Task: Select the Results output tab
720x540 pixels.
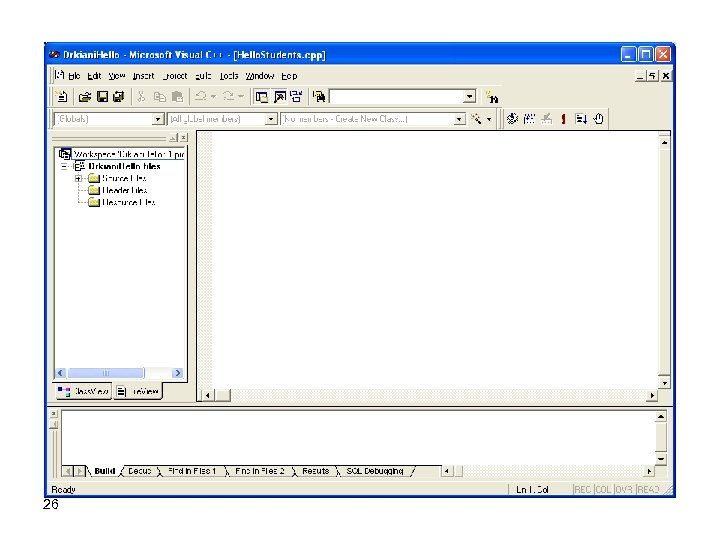Action: click(315, 471)
